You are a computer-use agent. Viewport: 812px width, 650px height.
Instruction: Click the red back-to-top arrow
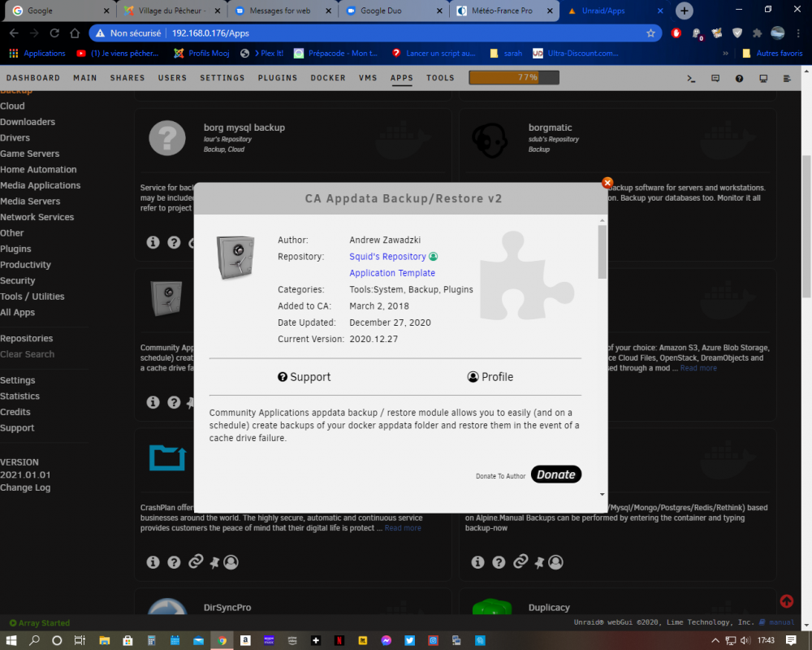787,600
